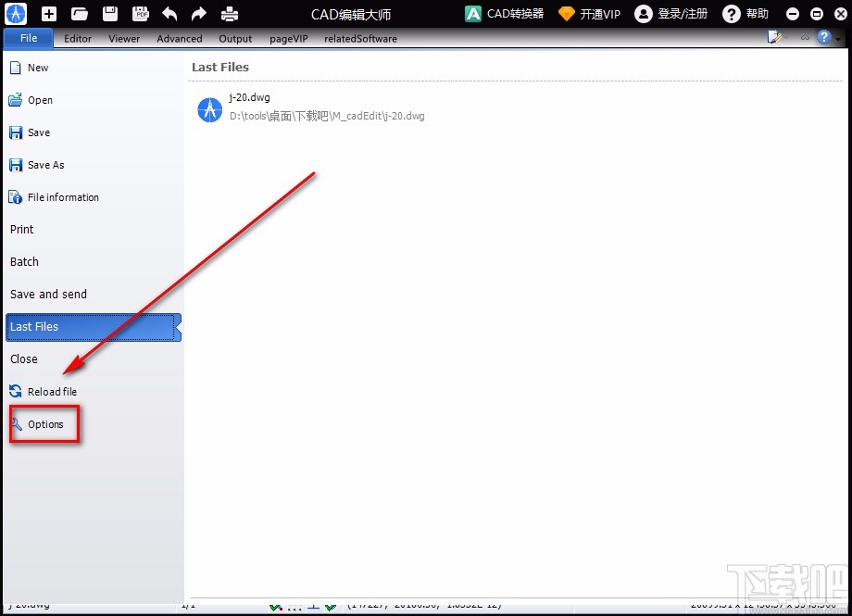Collapse the ribbon with the chevron
The width and height of the screenshot is (852, 616).
pyautogui.click(x=806, y=37)
